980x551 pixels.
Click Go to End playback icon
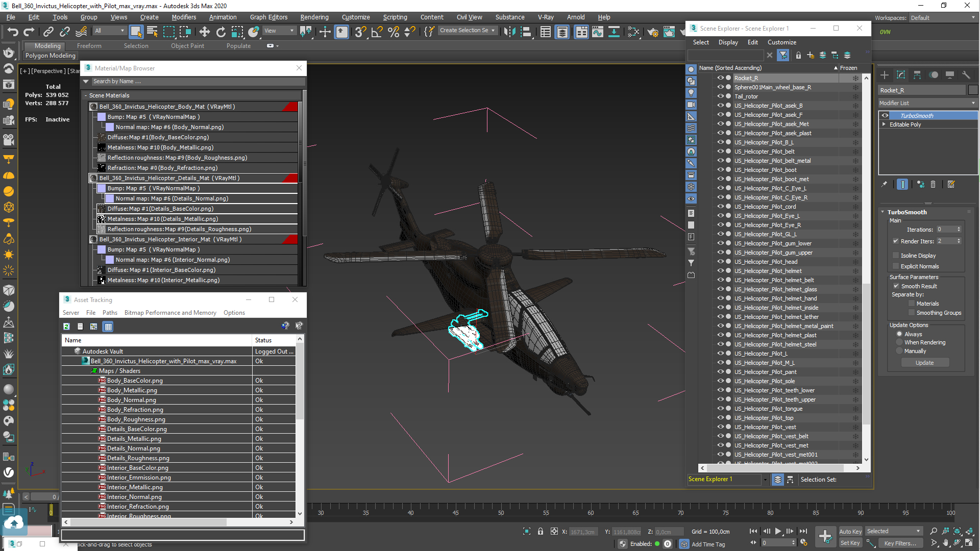803,531
